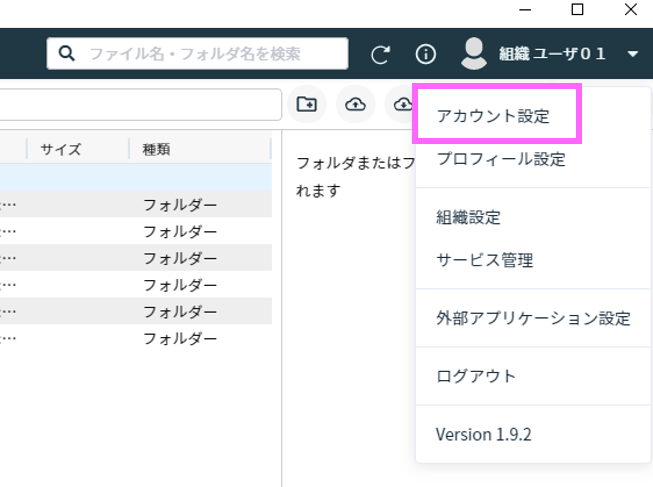Sort by the サイズ column header
The image size is (653, 487).
pos(62,149)
